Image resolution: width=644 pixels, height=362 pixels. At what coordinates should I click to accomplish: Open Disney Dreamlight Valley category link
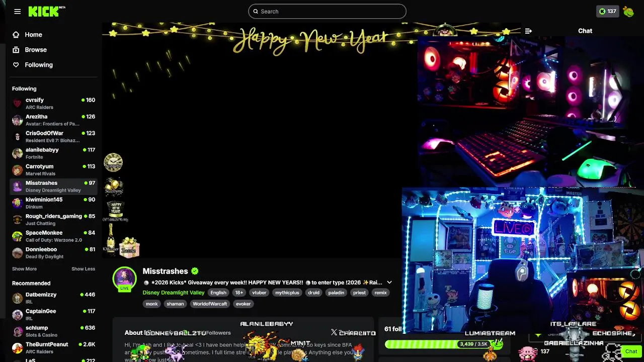[174, 293]
